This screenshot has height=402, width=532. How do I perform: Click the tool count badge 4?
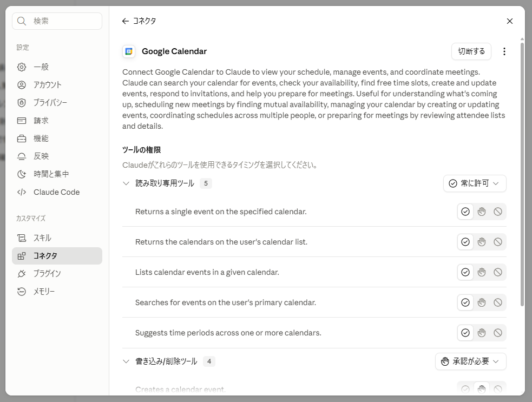pos(209,361)
